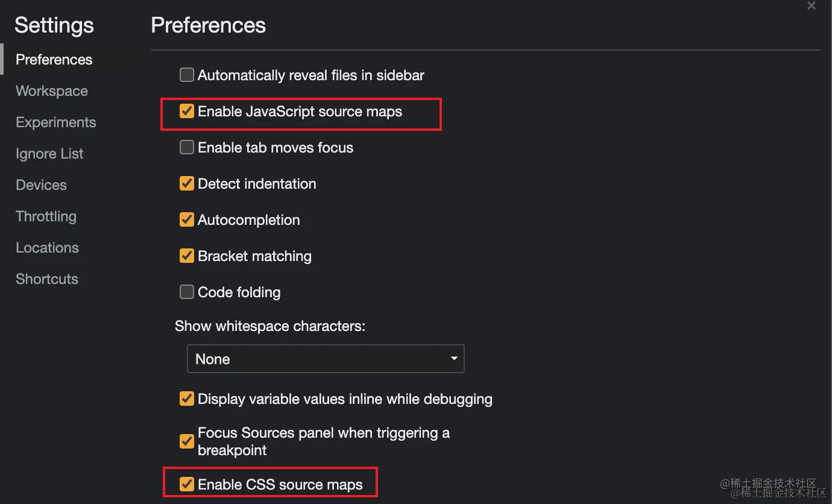Click the dropdown arrow beside None
Screen dimensions: 832x504
[454, 359]
